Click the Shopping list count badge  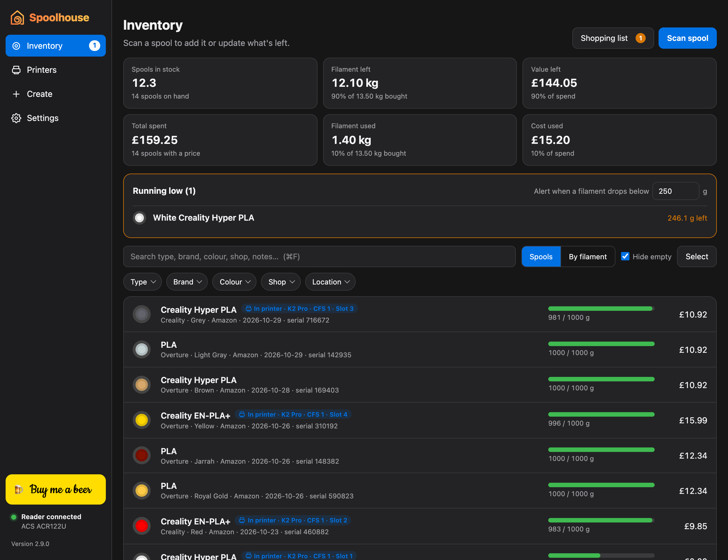click(640, 38)
